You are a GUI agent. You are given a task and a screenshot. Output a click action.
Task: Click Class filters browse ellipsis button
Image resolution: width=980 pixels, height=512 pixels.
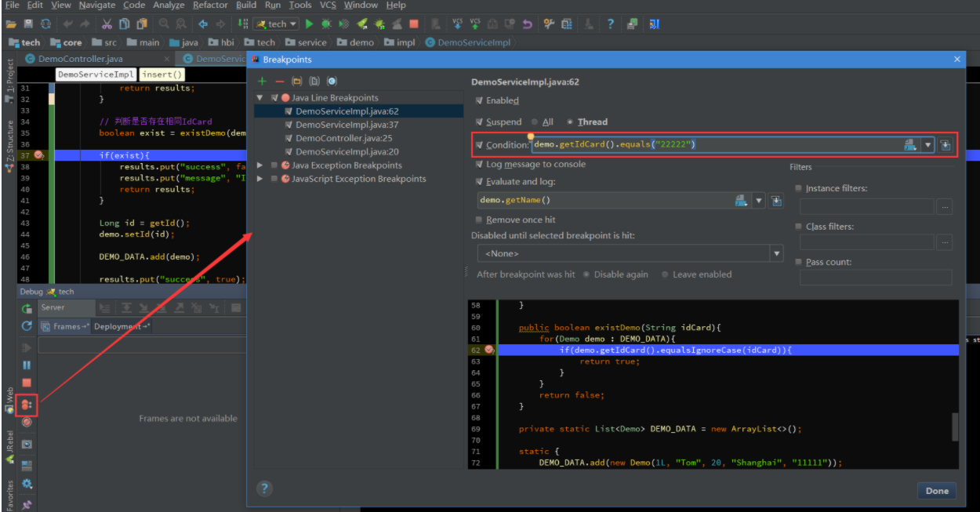[945, 242]
